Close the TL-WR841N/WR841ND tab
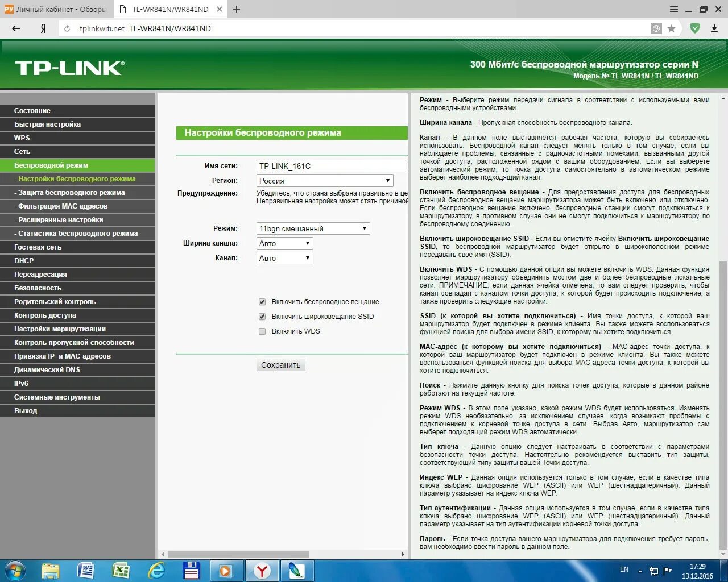This screenshot has width=728, height=582. tap(220, 9)
